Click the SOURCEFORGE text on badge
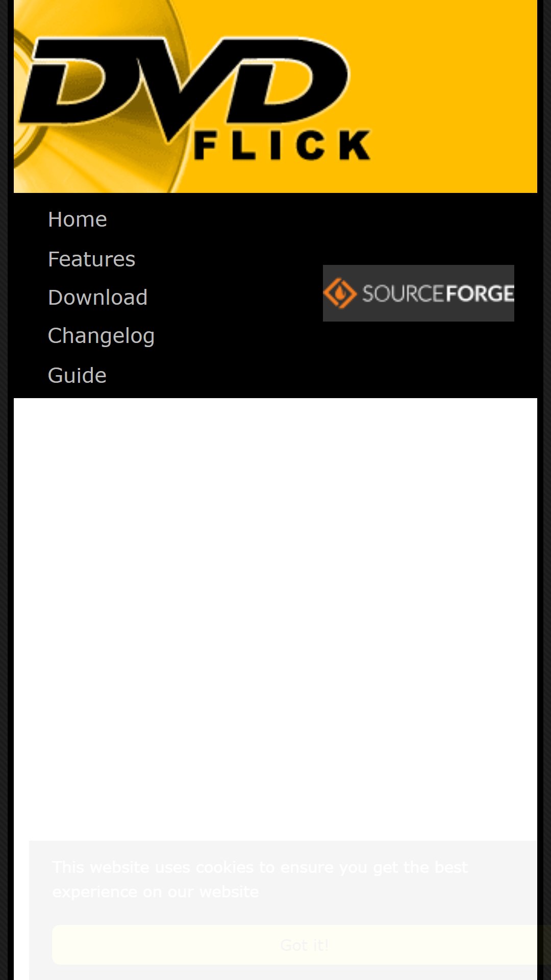 pos(438,293)
